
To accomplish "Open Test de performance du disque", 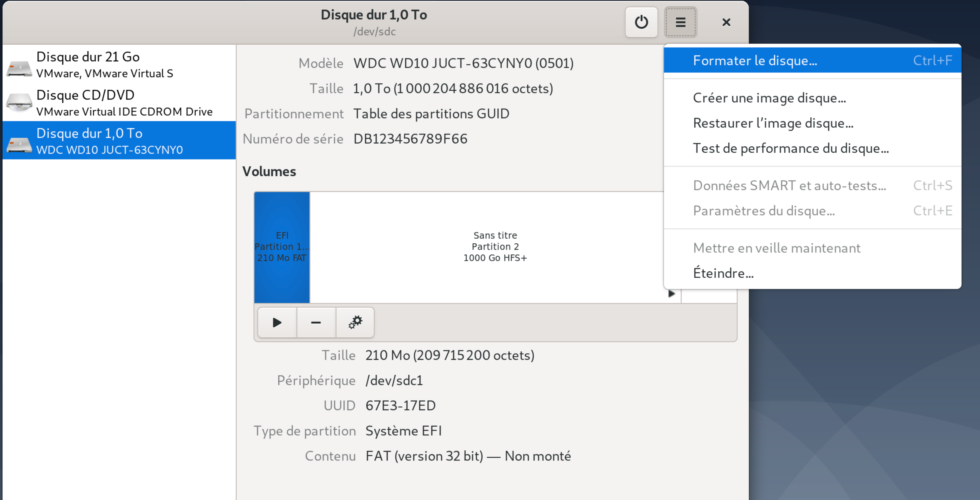I will click(x=812, y=148).
